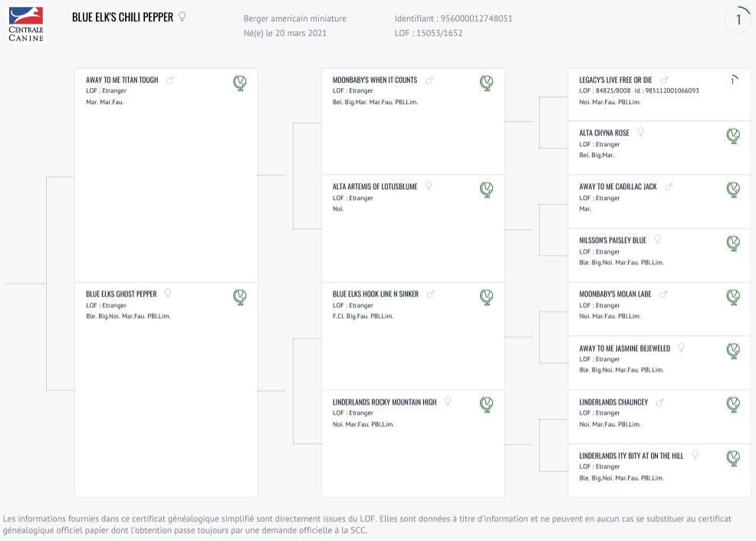Click the green badge on Blue Elks Ghost Pepper
756x541 pixels.
click(240, 297)
